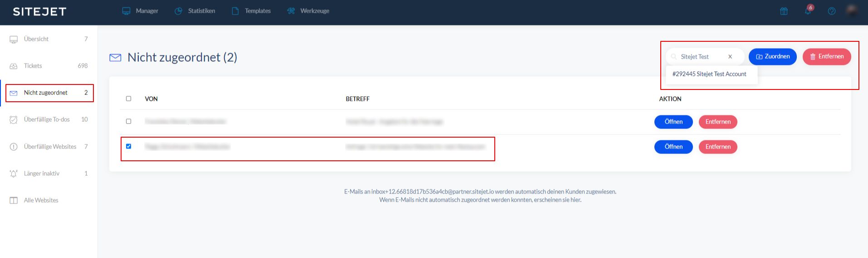The image size is (868, 258).
Task: Click the envelope icon beside Nicht zugeordnet heading
Action: tap(115, 58)
